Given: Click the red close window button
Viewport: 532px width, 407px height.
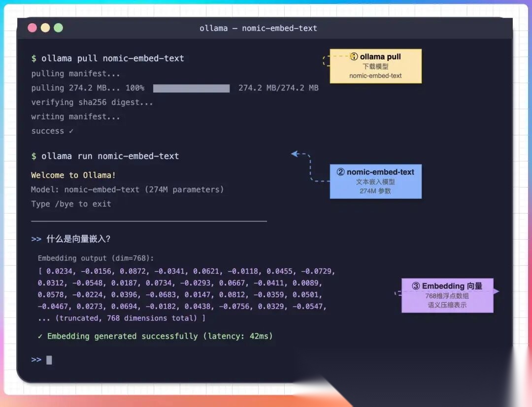Looking at the screenshot, I should [x=32, y=28].
